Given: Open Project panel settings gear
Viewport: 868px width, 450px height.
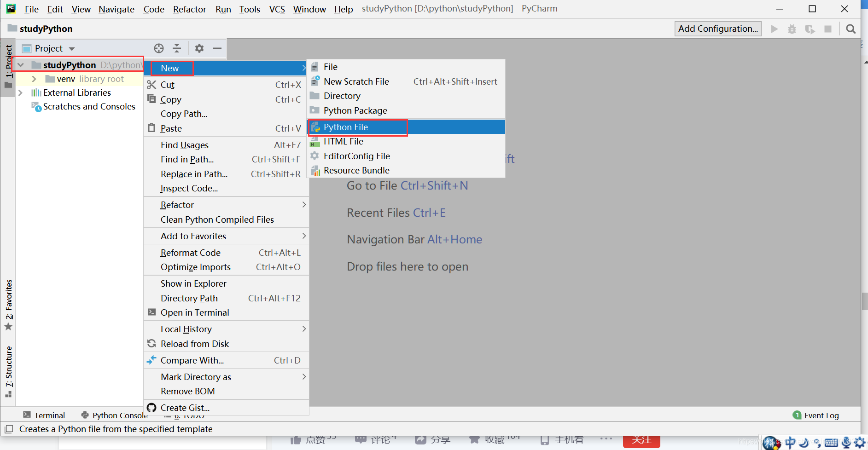Looking at the screenshot, I should point(199,48).
